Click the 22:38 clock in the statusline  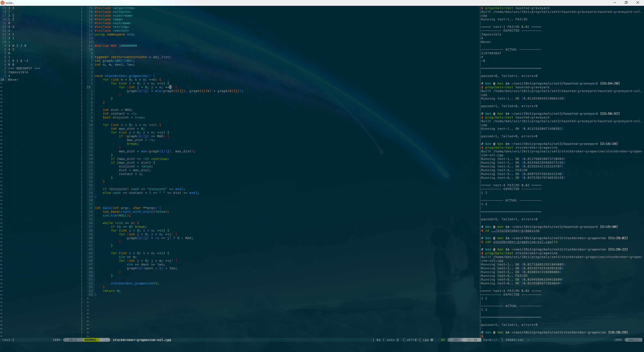point(472,340)
